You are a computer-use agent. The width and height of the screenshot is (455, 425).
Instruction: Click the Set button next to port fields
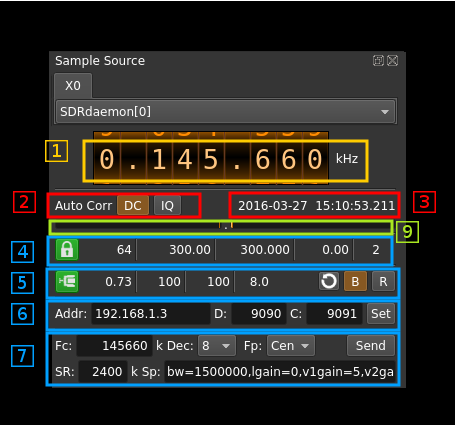click(x=381, y=313)
